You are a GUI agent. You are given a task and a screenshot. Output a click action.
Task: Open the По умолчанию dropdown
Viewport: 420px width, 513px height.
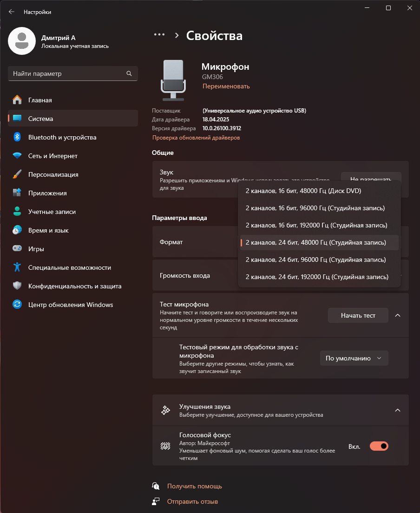pyautogui.click(x=354, y=358)
